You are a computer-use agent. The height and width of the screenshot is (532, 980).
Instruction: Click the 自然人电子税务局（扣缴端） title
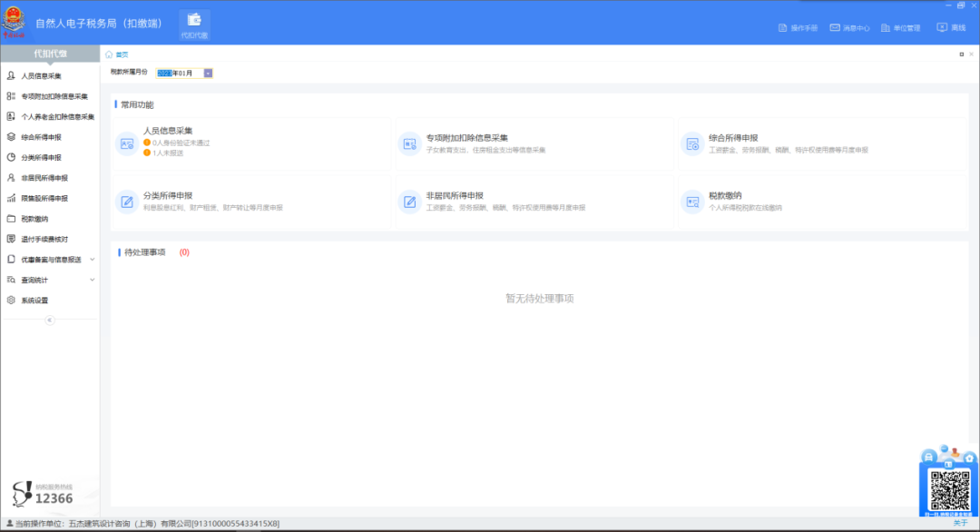99,24
